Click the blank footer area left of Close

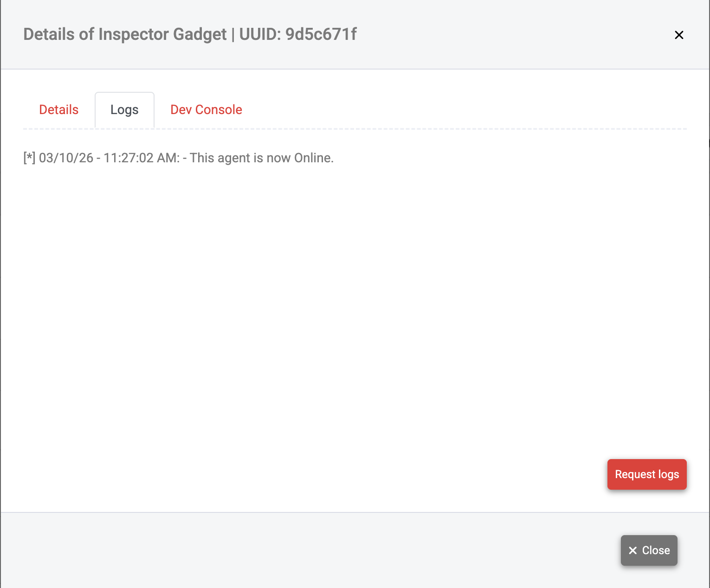[325, 550]
